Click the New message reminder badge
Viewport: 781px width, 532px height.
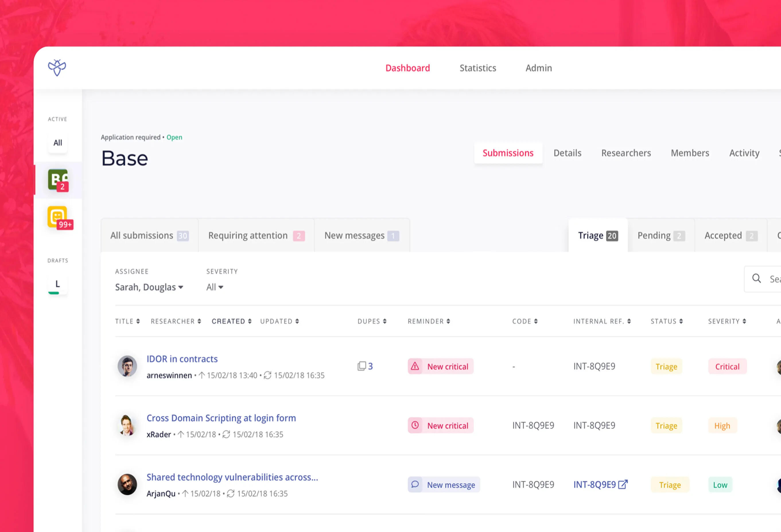pyautogui.click(x=444, y=484)
